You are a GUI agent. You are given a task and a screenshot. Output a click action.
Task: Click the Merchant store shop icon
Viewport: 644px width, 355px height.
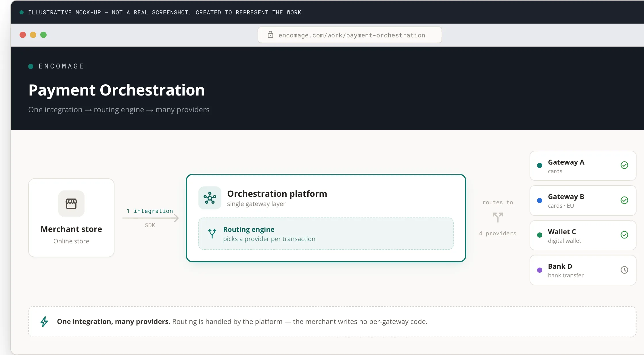(x=71, y=204)
